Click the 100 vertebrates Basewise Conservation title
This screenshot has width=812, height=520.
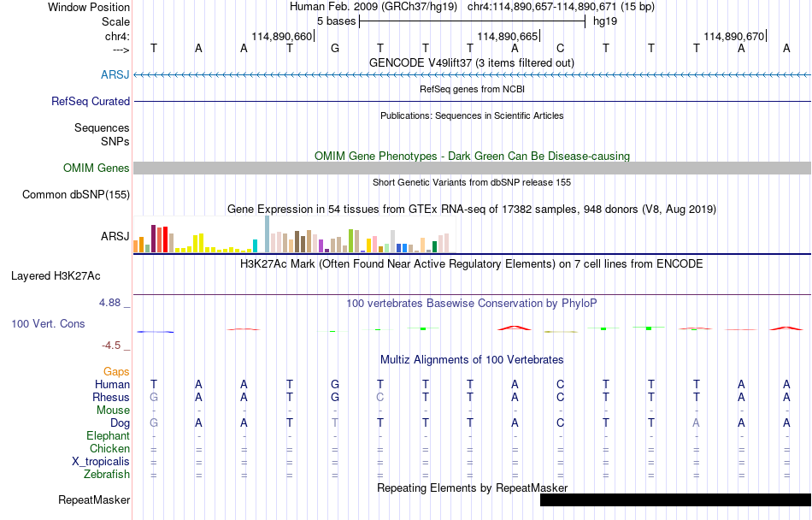[x=471, y=303]
